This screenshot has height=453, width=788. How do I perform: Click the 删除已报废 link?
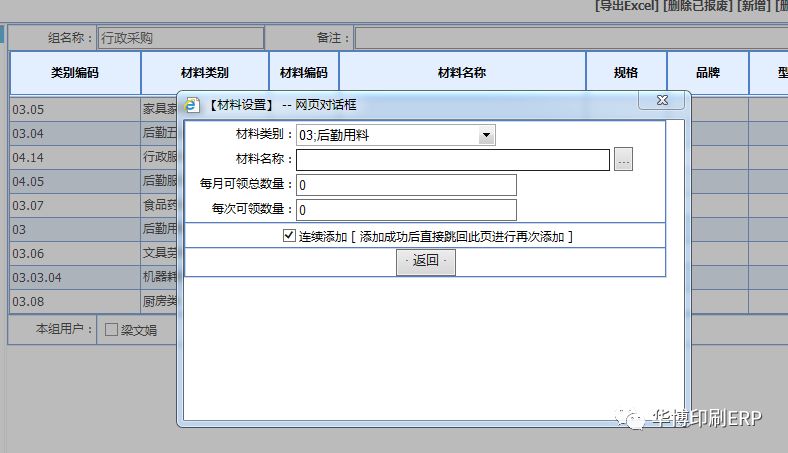pos(698,6)
